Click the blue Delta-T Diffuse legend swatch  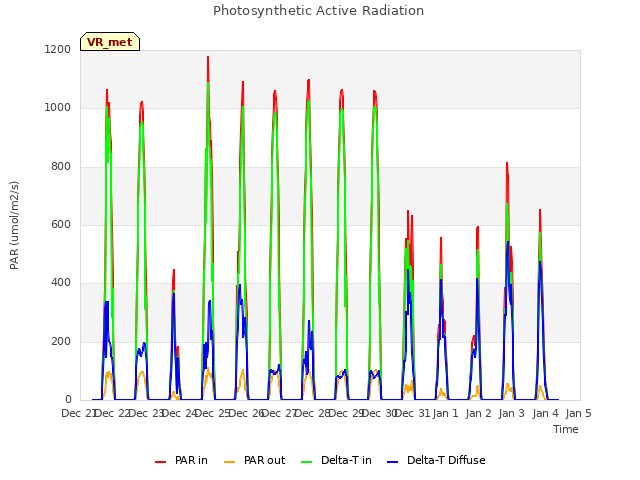[392, 462]
